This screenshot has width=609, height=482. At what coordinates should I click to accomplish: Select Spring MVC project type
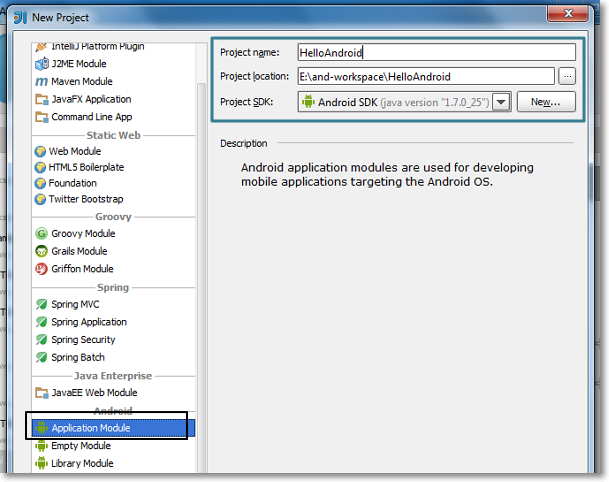pyautogui.click(x=75, y=305)
